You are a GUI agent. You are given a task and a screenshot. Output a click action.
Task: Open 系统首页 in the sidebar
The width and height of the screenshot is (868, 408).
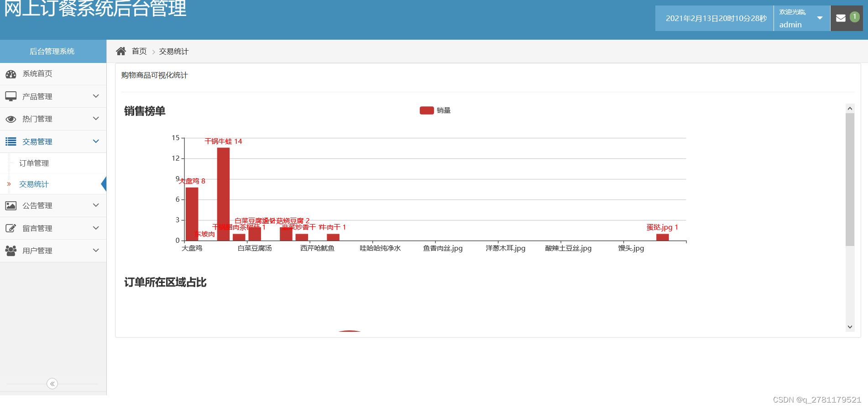tap(53, 74)
